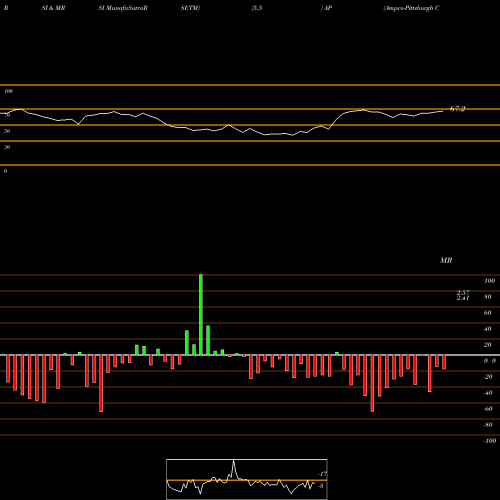Click the RSI axis label 100
The width and height of the screenshot is (500, 500).
pyautogui.click(x=8, y=91)
